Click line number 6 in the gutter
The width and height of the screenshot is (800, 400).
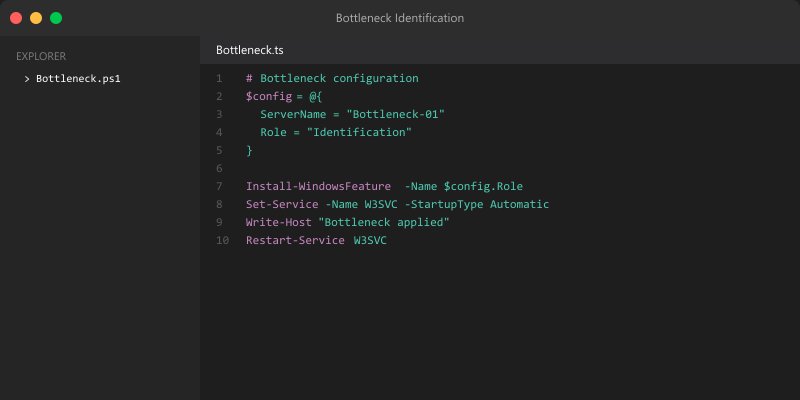(219, 168)
